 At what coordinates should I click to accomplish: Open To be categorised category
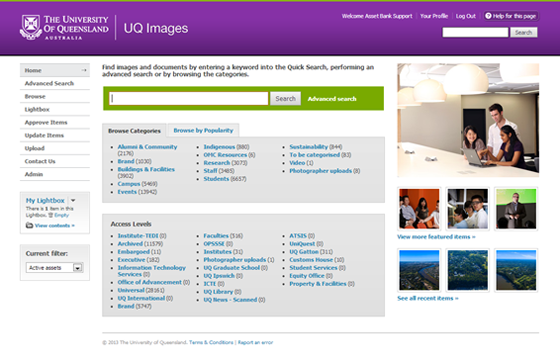point(315,155)
